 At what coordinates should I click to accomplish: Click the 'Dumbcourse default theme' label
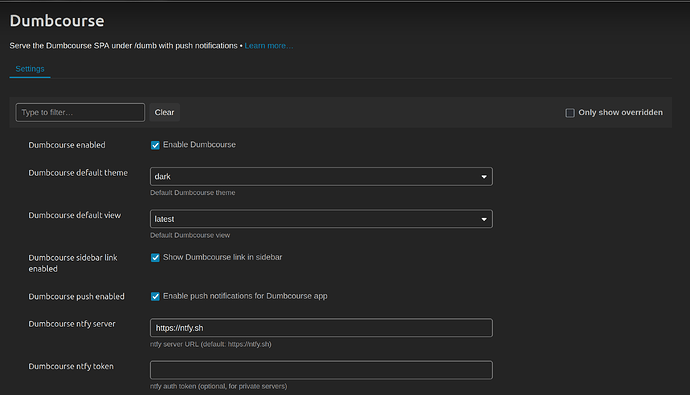(x=78, y=173)
